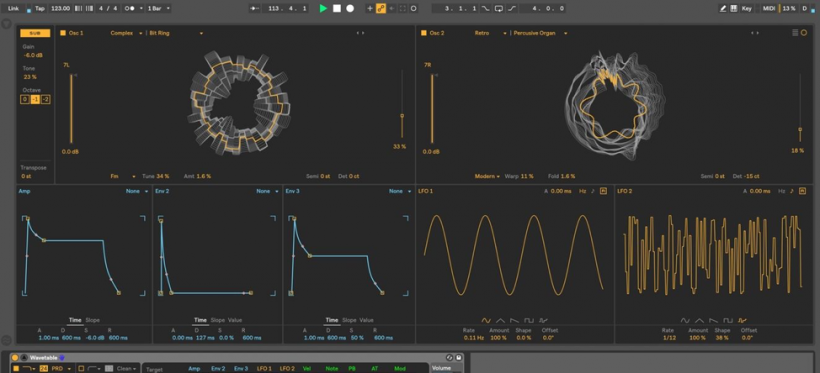Select Slope tab in Env 2
This screenshot has width=820, height=373.
point(218,320)
